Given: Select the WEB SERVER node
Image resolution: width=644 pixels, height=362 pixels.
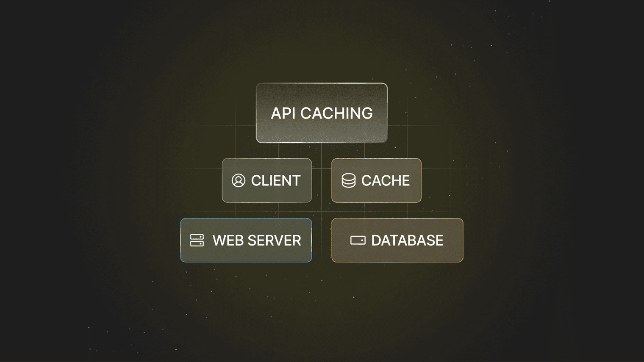Looking at the screenshot, I should click(246, 240).
